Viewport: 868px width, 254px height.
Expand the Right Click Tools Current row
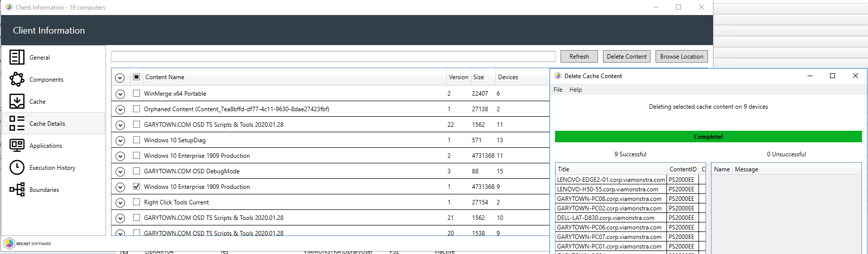point(119,202)
